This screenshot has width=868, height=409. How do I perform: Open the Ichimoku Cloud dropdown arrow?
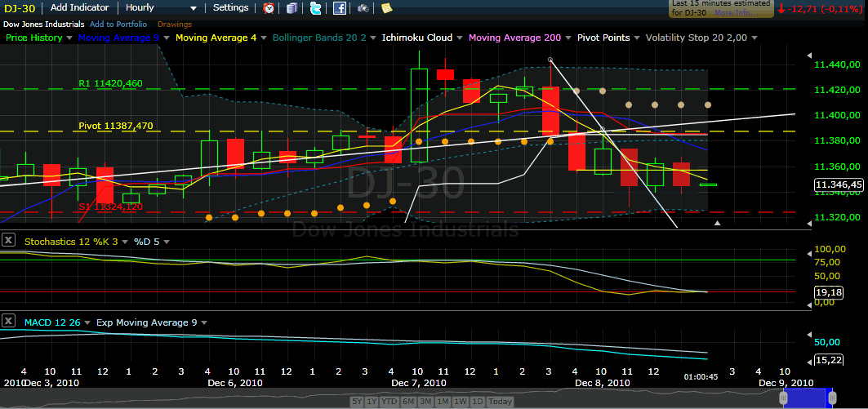coord(460,38)
